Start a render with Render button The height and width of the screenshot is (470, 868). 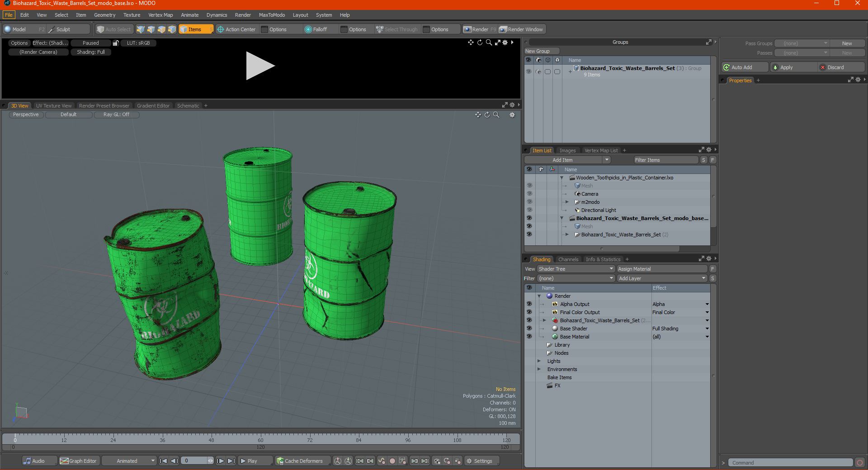(x=480, y=29)
